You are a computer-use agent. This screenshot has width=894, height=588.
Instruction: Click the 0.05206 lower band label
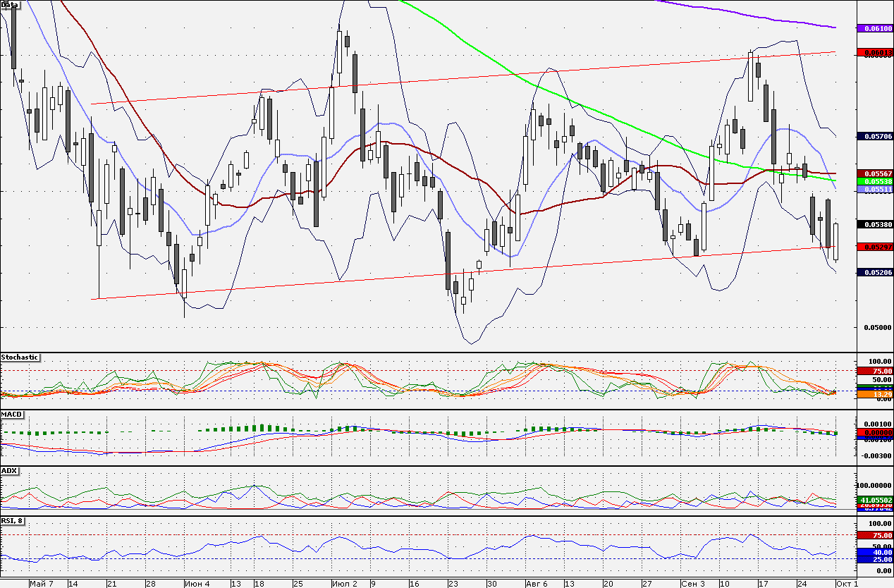(x=875, y=272)
